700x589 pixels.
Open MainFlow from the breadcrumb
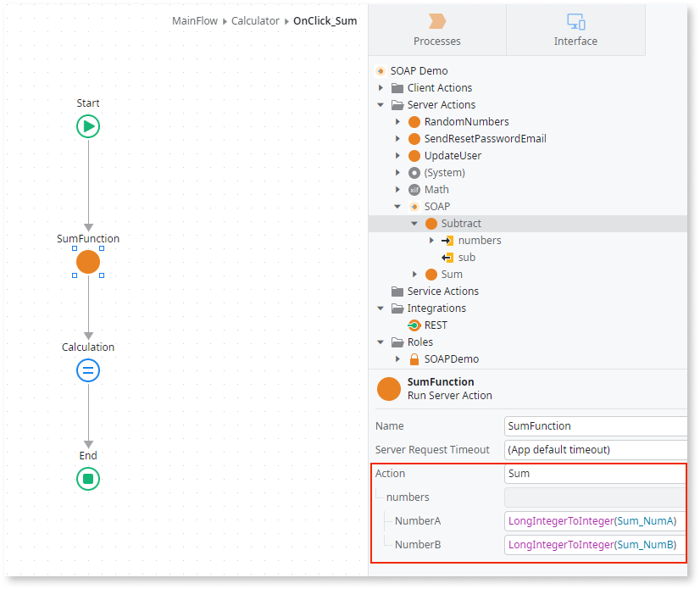194,20
